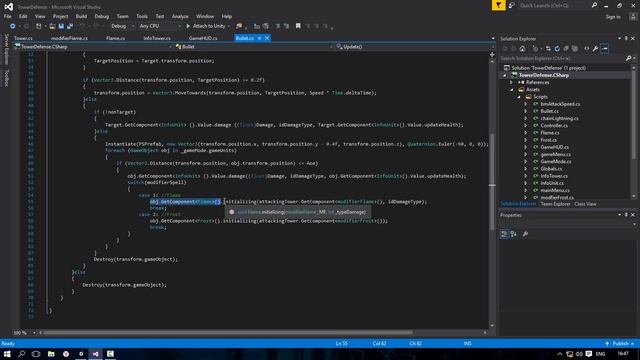Collapse the Scripts folder node
Image resolution: width=640 pixels, height=360 pixels.
pos(519,97)
